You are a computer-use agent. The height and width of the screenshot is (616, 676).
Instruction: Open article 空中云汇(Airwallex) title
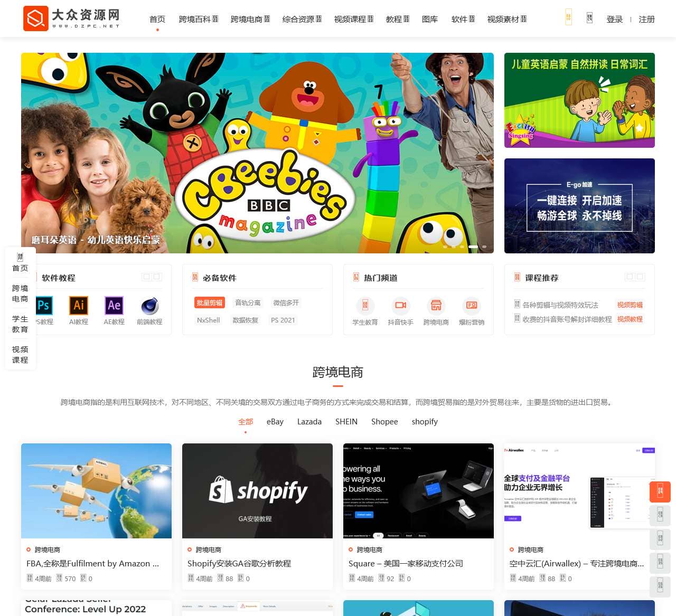tap(577, 563)
